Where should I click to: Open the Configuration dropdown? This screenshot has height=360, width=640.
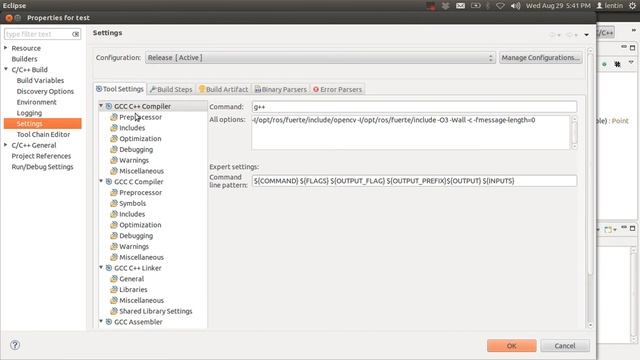tap(320, 58)
